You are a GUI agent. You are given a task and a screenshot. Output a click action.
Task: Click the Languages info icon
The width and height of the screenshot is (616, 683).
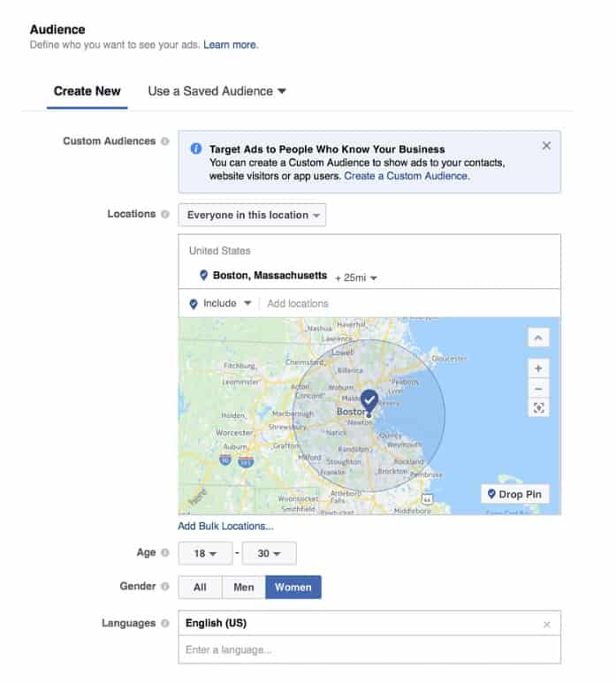(164, 623)
